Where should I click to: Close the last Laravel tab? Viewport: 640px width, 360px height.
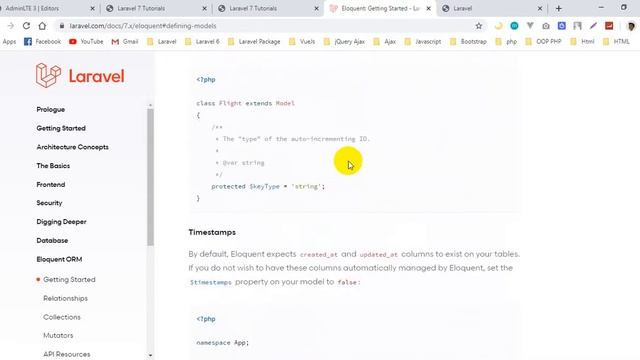(x=540, y=8)
